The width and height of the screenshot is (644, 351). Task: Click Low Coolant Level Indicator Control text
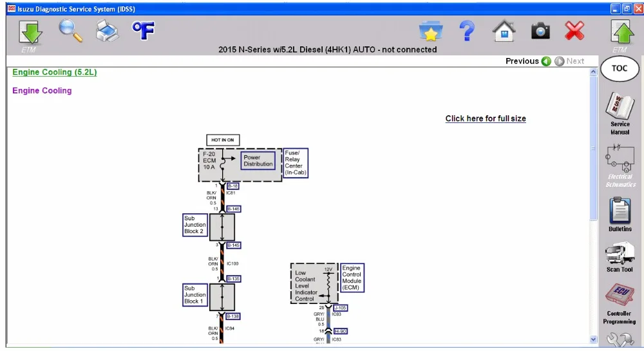coord(306,286)
